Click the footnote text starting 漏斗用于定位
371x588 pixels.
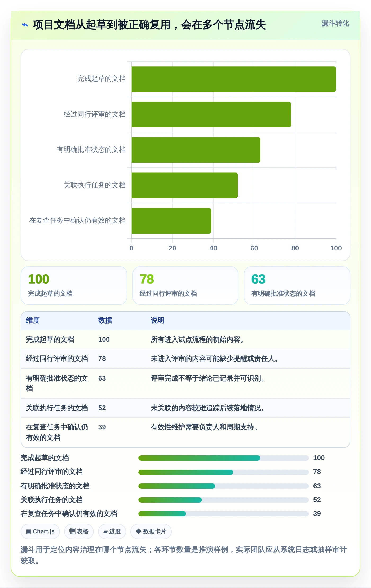184,555
